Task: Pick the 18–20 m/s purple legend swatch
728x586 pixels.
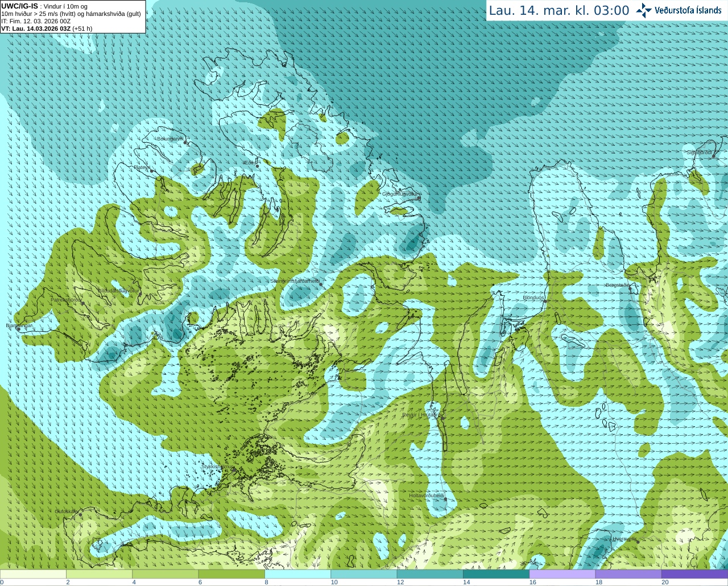Action: click(628, 574)
